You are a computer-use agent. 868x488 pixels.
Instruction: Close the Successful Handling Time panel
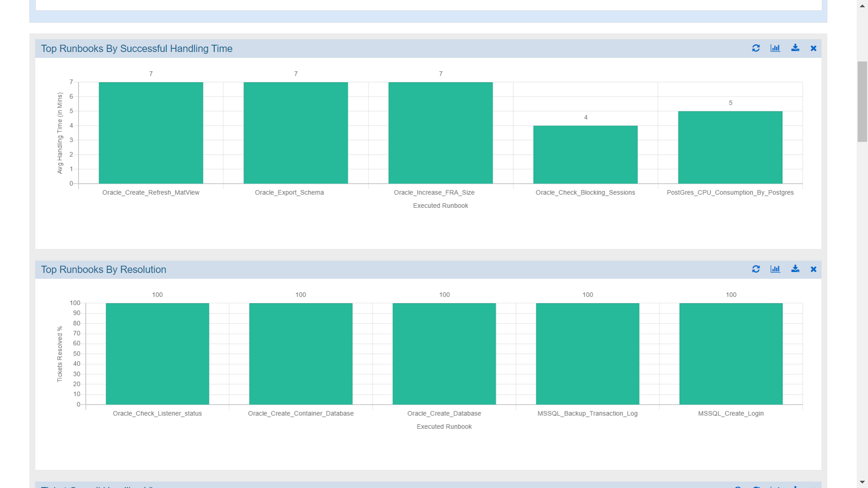click(x=813, y=48)
